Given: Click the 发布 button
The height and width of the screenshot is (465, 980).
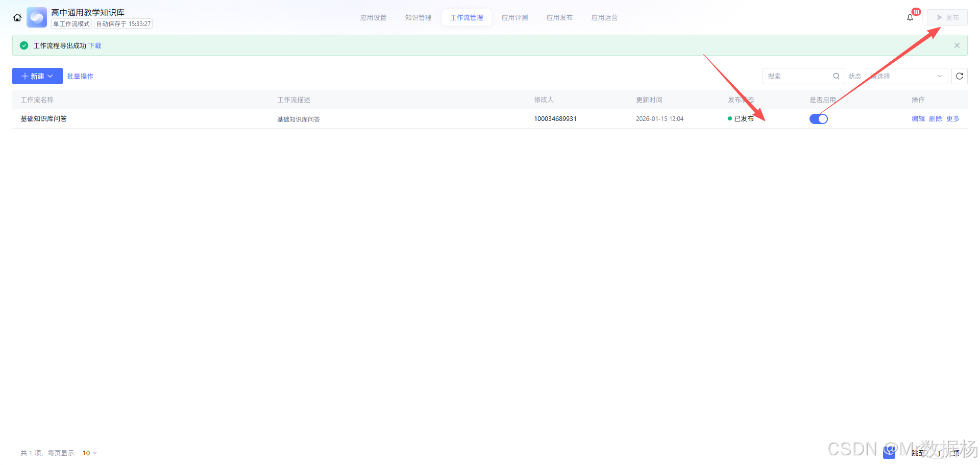Looking at the screenshot, I should pyautogui.click(x=947, y=17).
